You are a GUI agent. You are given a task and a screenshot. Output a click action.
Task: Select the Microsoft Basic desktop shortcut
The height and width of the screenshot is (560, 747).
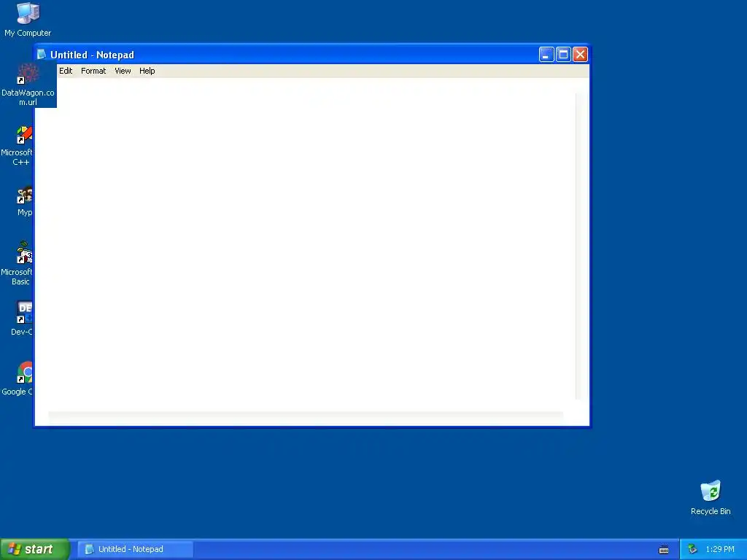click(x=18, y=264)
